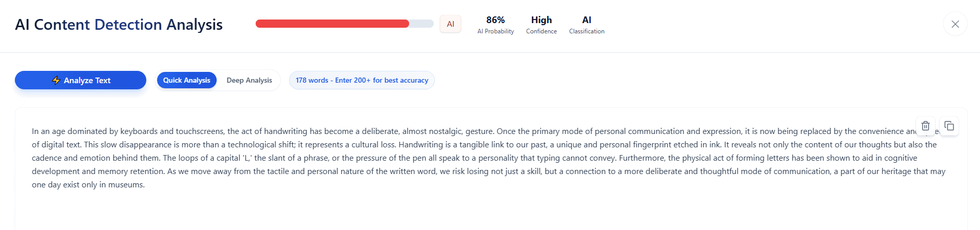Click the "Confidence" label text
This screenshot has height=230, width=980.
[541, 31]
